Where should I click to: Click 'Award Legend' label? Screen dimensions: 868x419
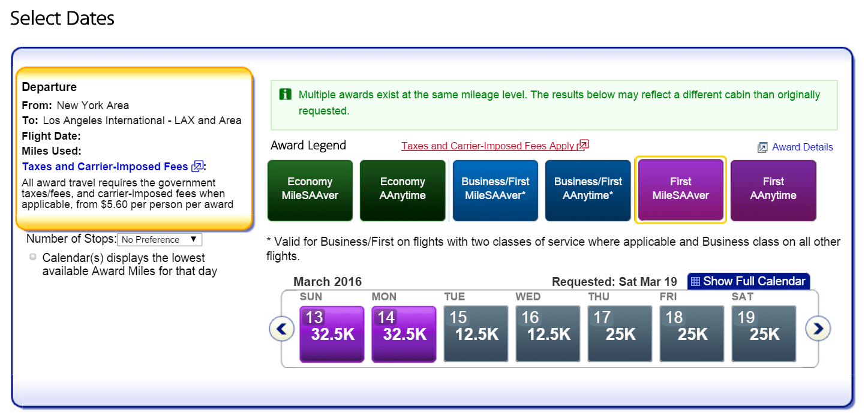(308, 146)
